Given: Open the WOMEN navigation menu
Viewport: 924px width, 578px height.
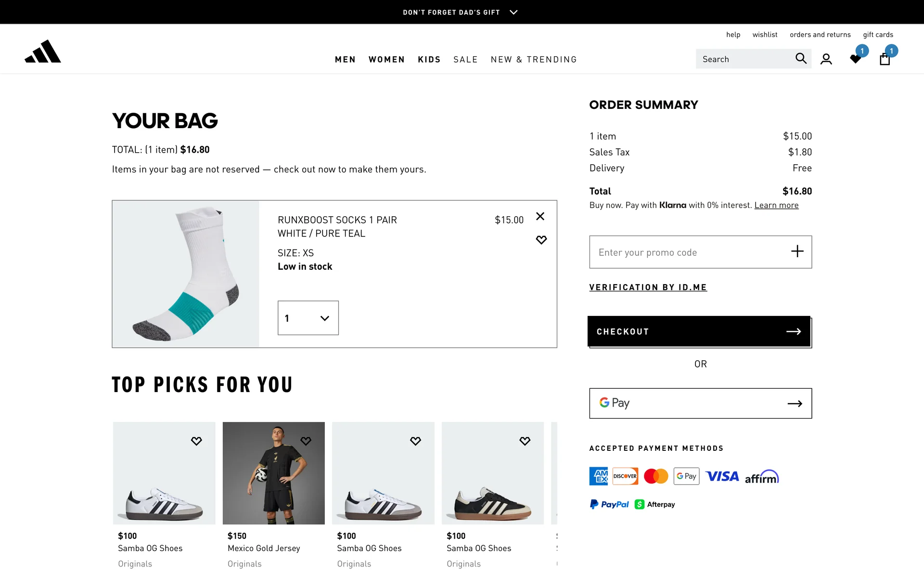Looking at the screenshot, I should click(386, 59).
